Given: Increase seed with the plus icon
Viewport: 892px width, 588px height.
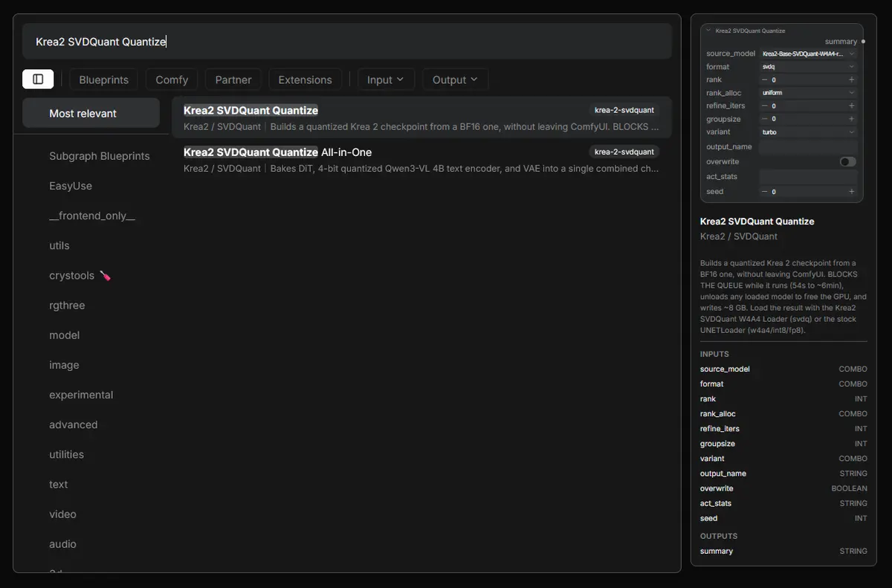Looking at the screenshot, I should pos(851,191).
